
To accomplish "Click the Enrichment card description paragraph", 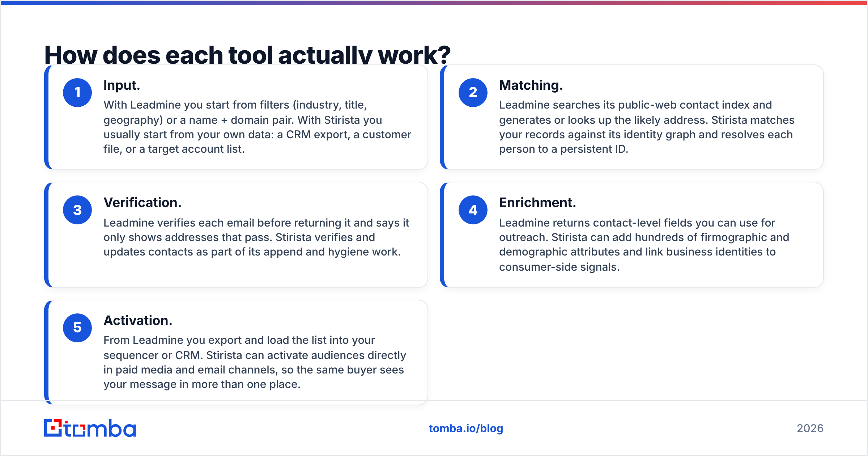I will 644,245.
